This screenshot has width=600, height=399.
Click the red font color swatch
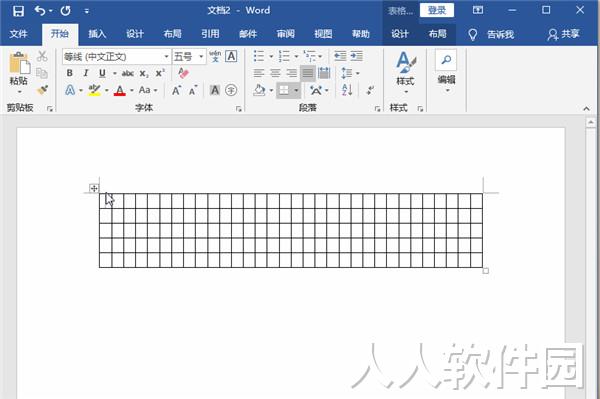pyautogui.click(x=120, y=90)
